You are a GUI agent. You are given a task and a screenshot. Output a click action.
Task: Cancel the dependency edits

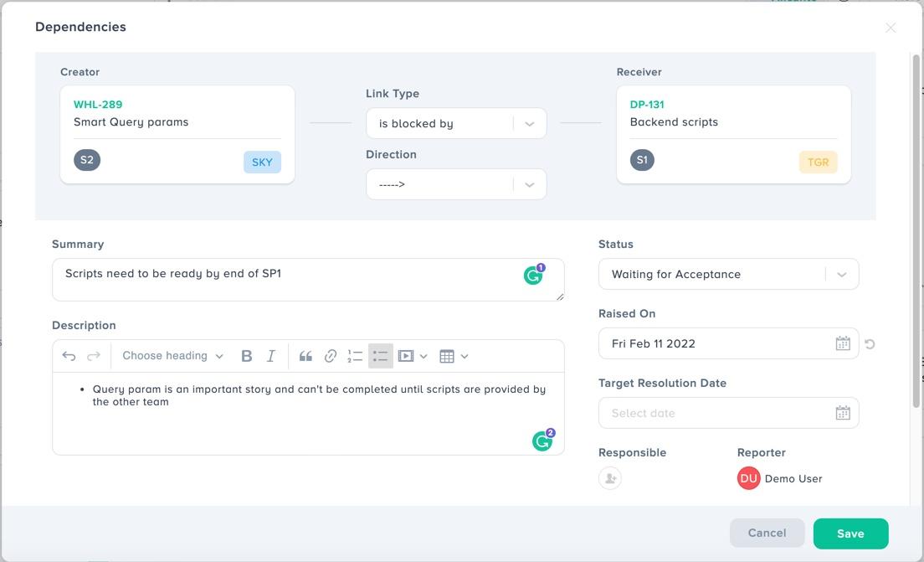click(x=766, y=533)
